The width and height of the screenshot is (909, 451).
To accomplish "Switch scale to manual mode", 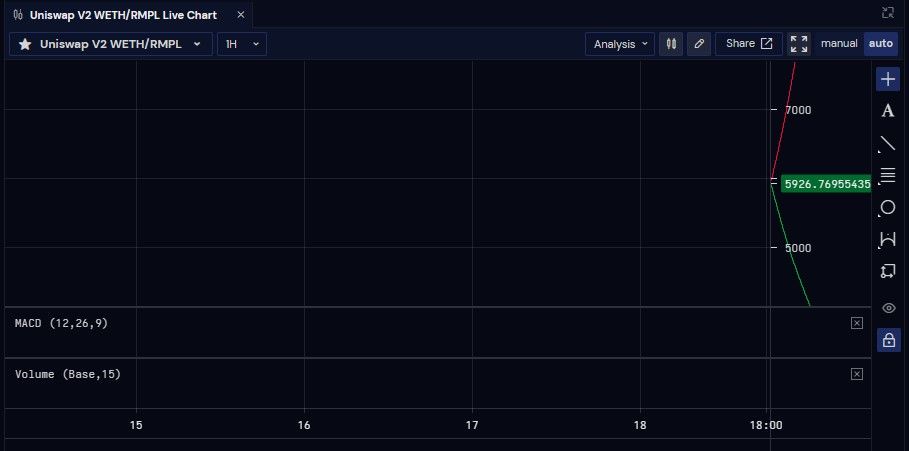I will coord(839,44).
